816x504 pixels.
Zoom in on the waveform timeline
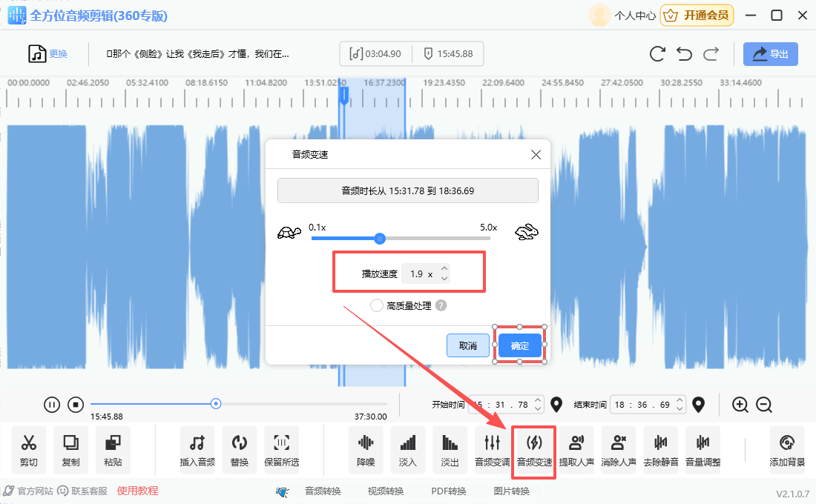pyautogui.click(x=739, y=405)
